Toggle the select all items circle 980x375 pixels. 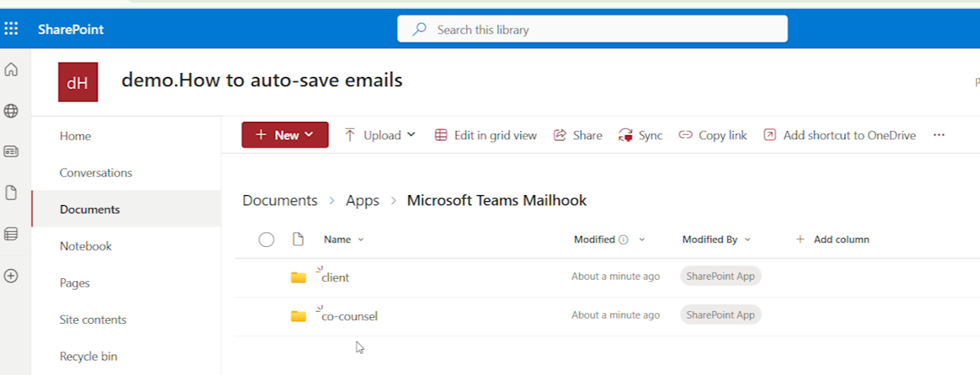267,240
